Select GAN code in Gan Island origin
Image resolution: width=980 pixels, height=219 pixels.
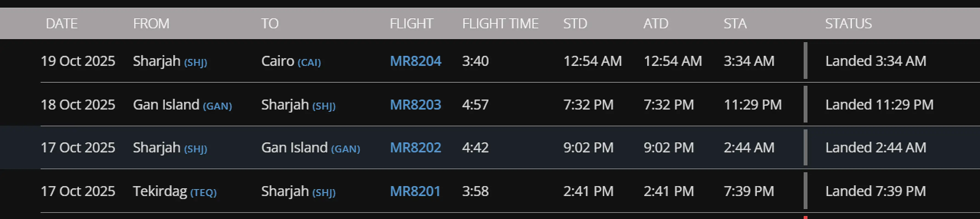217,106
